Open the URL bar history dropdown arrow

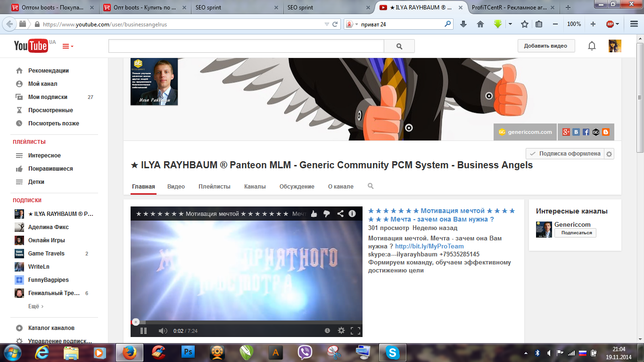pos(327,24)
